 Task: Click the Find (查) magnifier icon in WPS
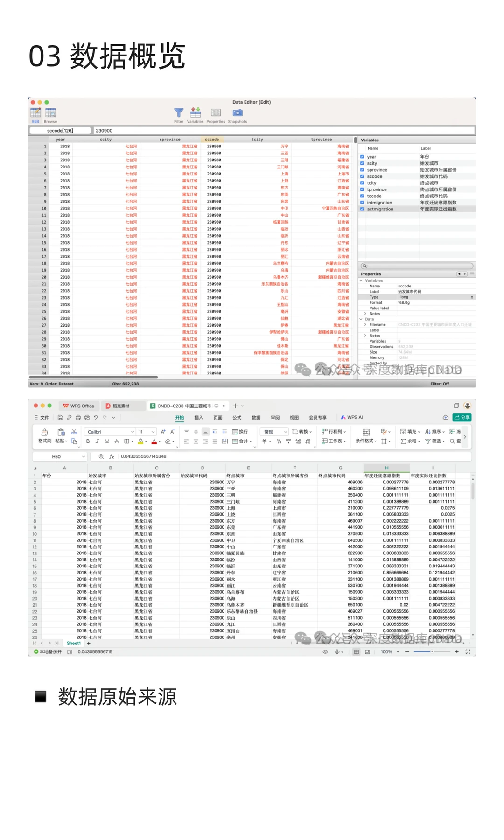453,441
